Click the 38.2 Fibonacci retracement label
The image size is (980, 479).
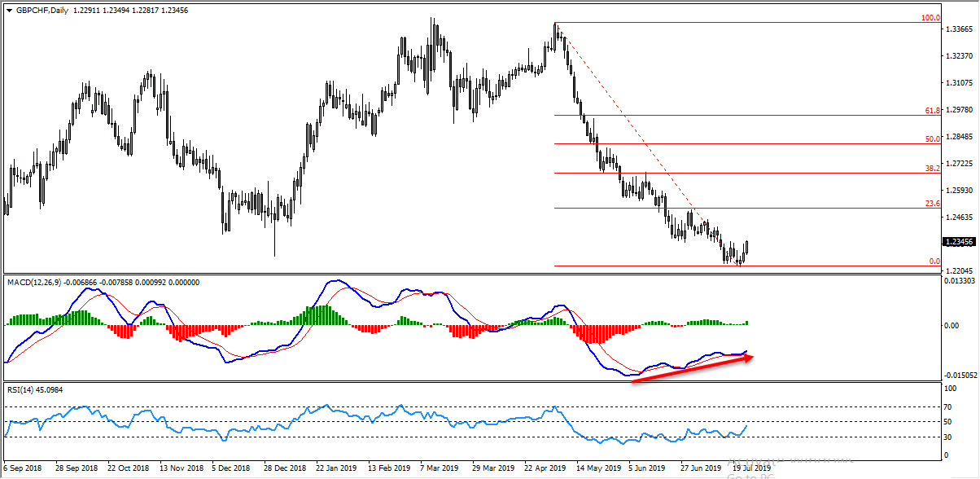[x=932, y=169]
